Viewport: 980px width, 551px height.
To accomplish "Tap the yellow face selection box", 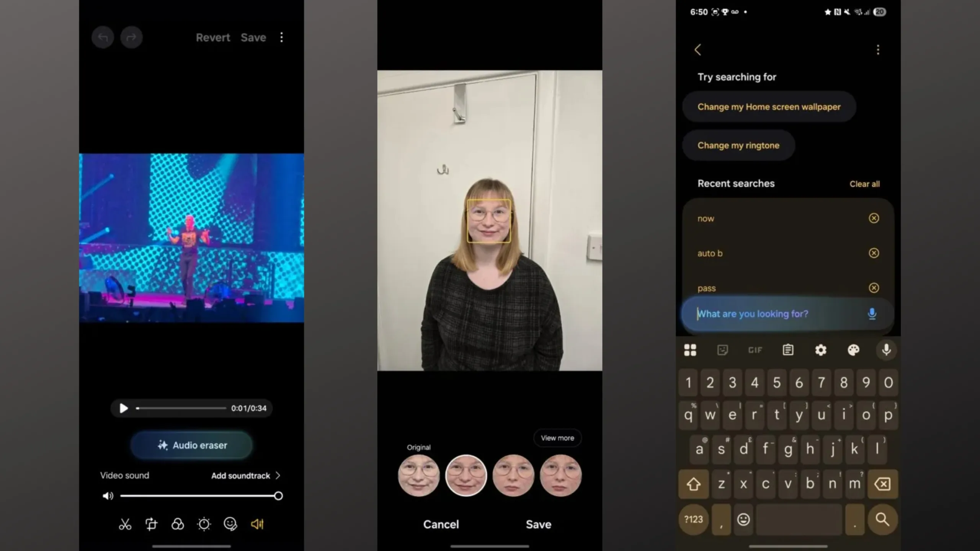I will click(489, 221).
